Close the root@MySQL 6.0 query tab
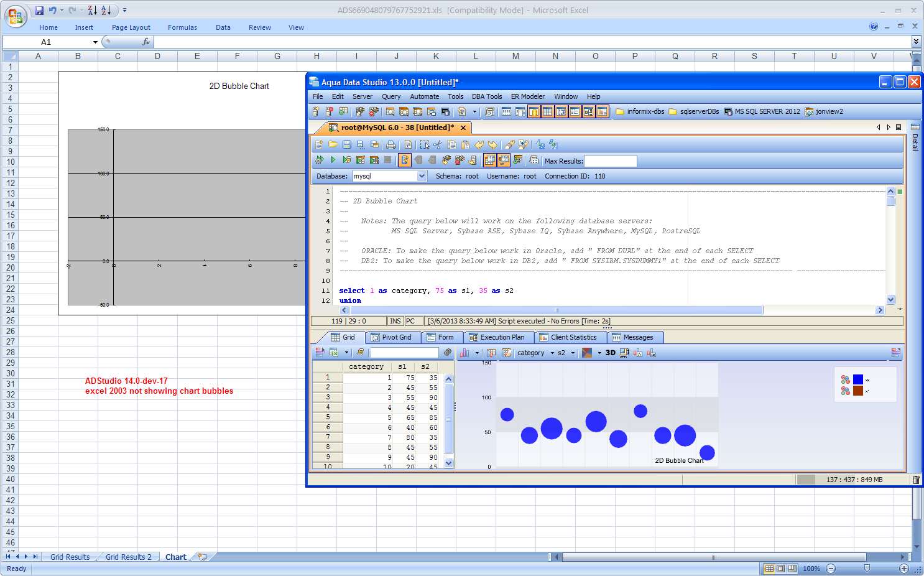This screenshot has height=576, width=924. pyautogui.click(x=463, y=128)
